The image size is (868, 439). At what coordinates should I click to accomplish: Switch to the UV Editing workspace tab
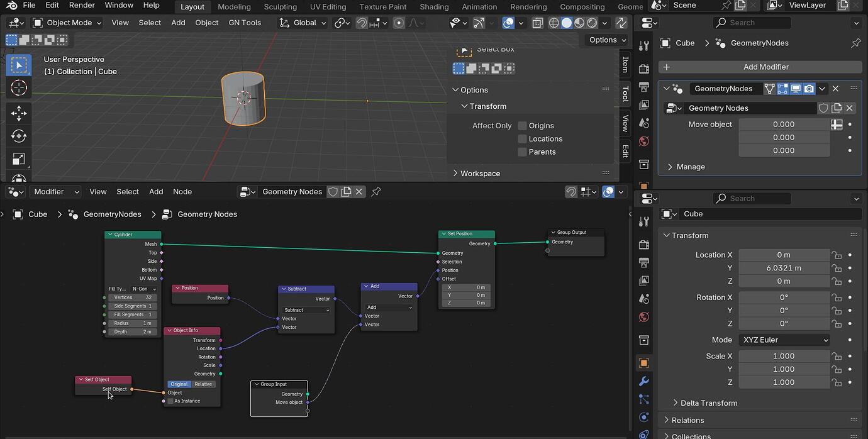click(328, 6)
